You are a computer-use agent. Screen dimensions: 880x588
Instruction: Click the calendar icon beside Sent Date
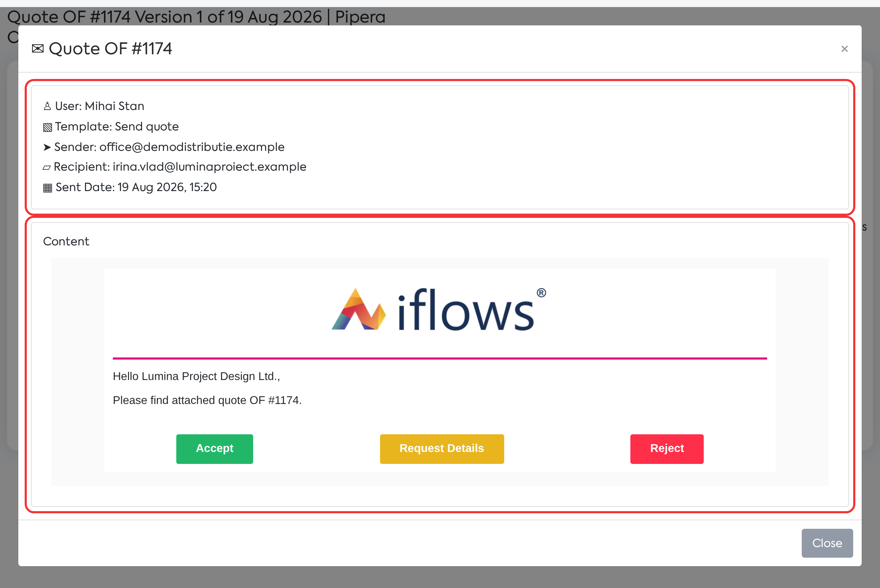point(47,188)
